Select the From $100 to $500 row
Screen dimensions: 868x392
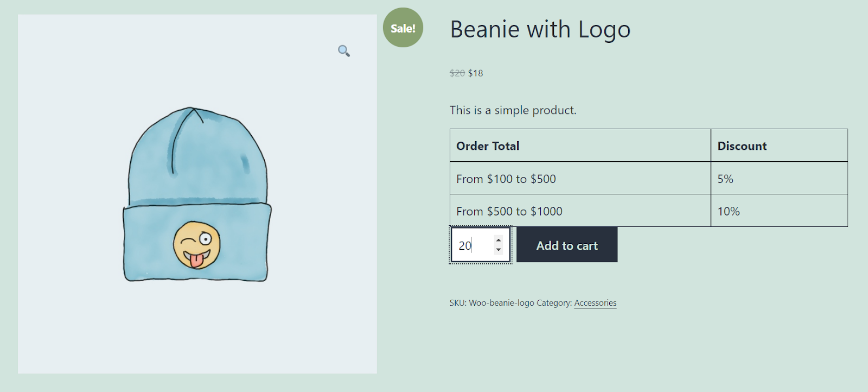tap(506, 179)
